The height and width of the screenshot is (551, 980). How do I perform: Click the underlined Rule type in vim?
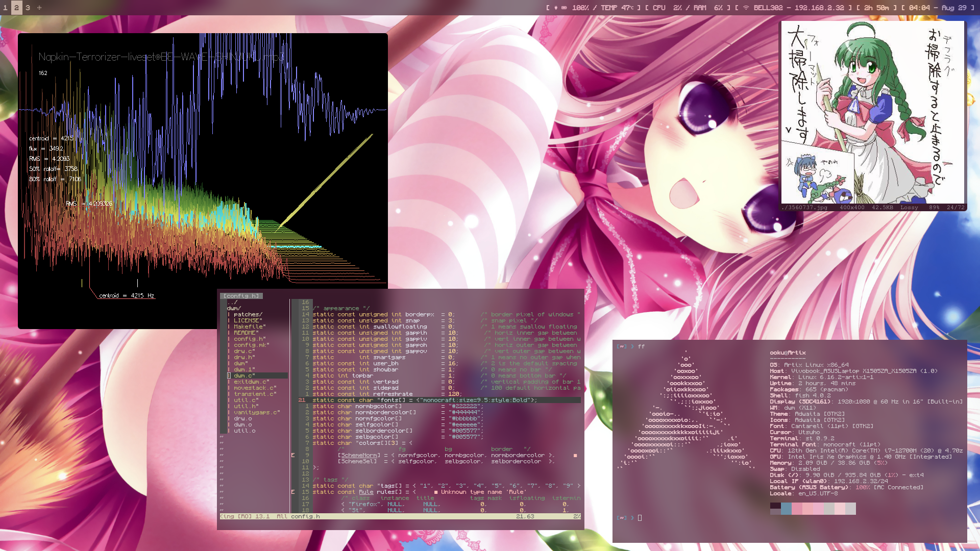(366, 492)
